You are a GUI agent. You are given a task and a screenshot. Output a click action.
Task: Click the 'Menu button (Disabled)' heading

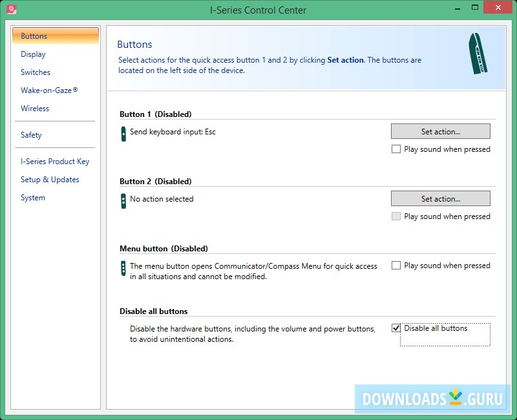tap(164, 249)
